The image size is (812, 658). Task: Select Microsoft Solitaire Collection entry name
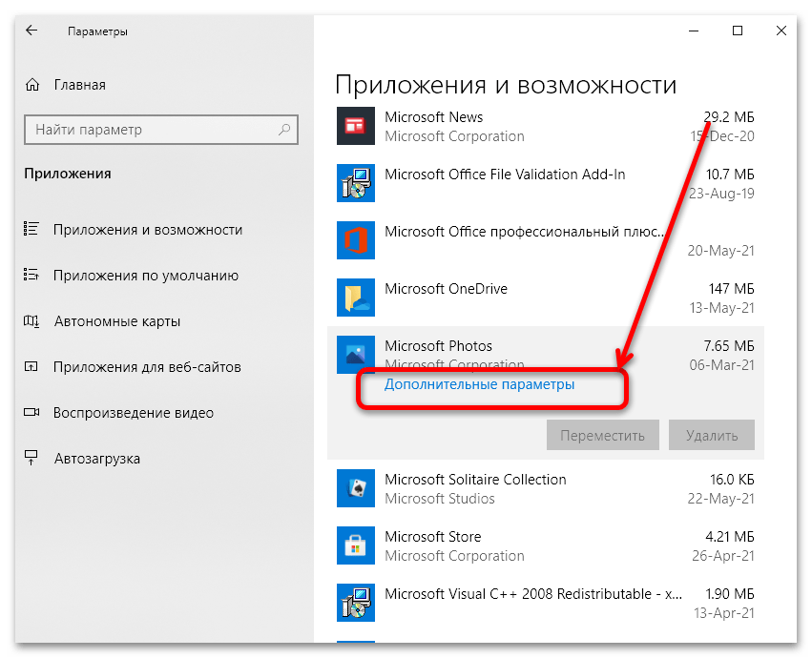(475, 480)
